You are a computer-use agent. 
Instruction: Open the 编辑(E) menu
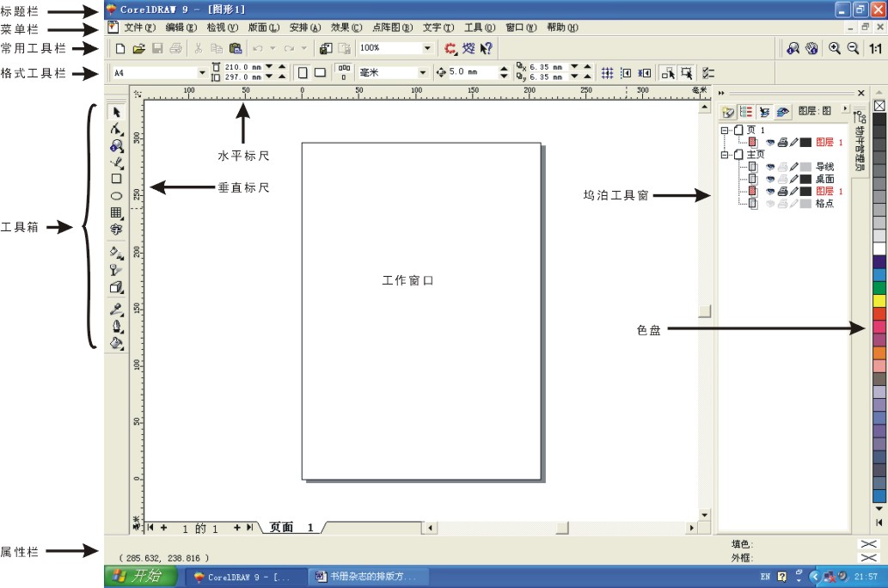click(x=181, y=28)
